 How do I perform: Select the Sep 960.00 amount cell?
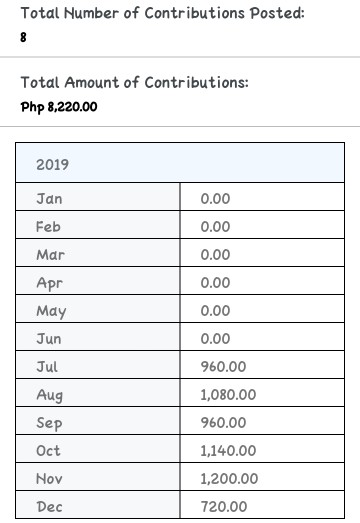tap(262, 421)
